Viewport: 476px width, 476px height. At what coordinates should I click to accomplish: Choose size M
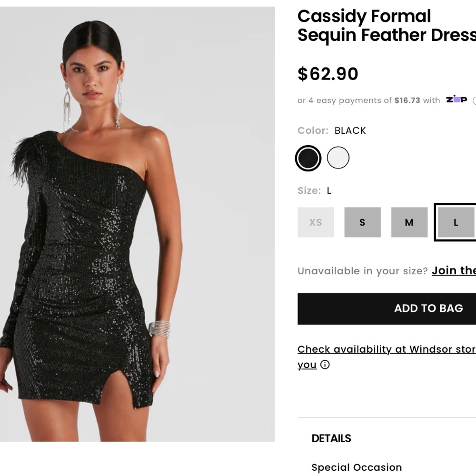pyautogui.click(x=409, y=222)
